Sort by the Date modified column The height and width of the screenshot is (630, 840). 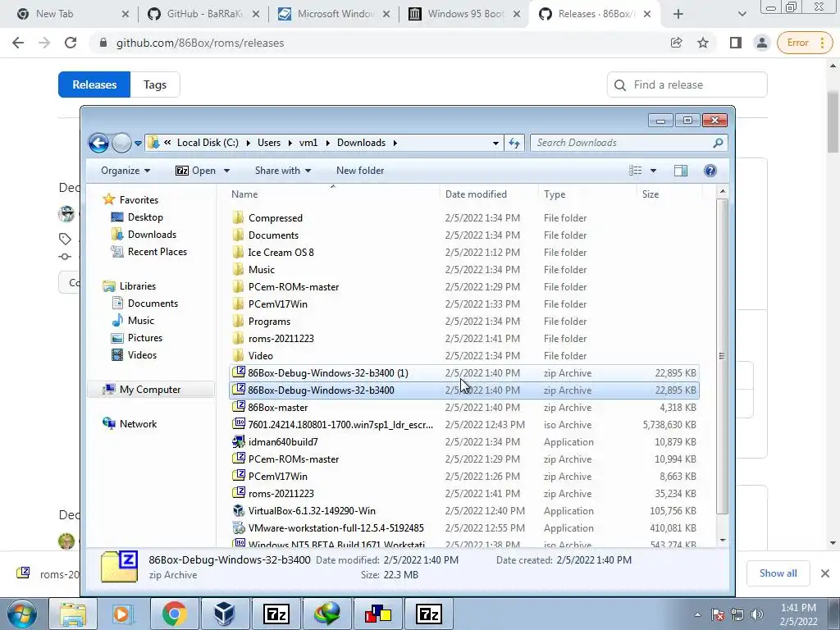[x=489, y=194]
